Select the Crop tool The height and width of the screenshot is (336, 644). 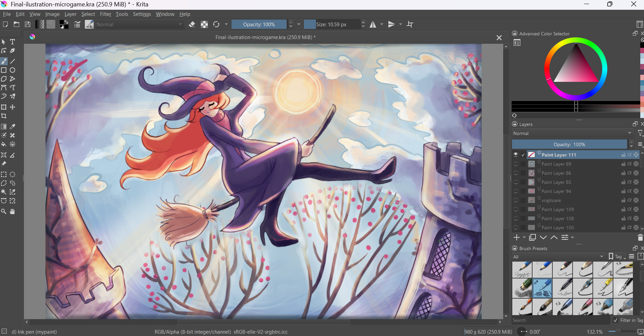tap(4, 116)
